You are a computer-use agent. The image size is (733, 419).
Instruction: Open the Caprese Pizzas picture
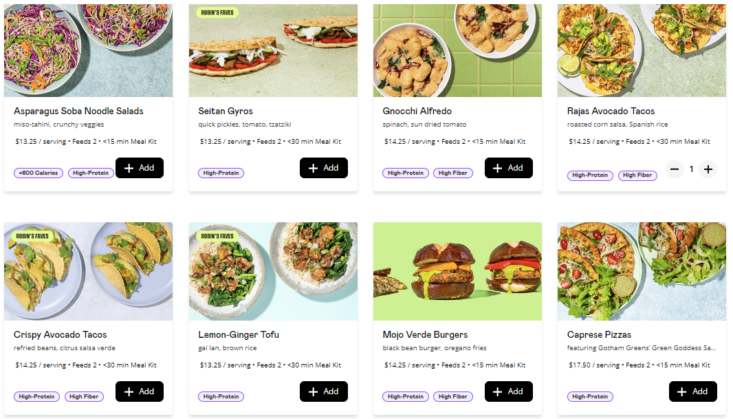[641, 272]
